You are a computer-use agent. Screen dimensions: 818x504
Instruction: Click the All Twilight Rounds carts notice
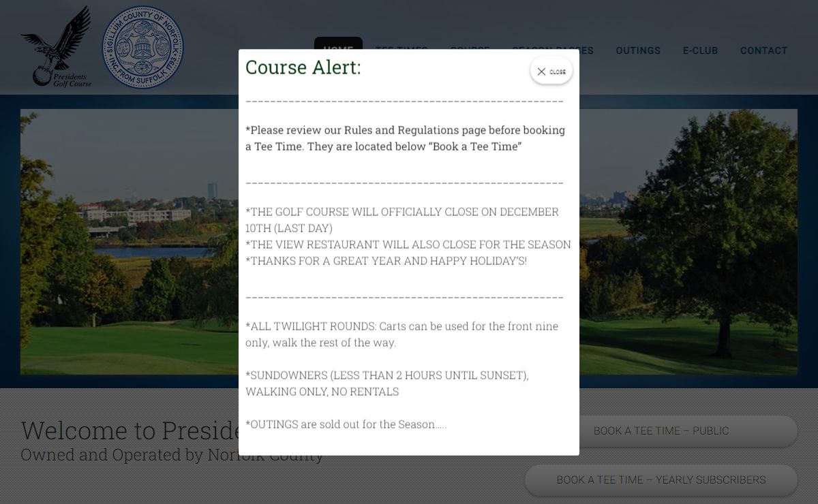pos(402,334)
